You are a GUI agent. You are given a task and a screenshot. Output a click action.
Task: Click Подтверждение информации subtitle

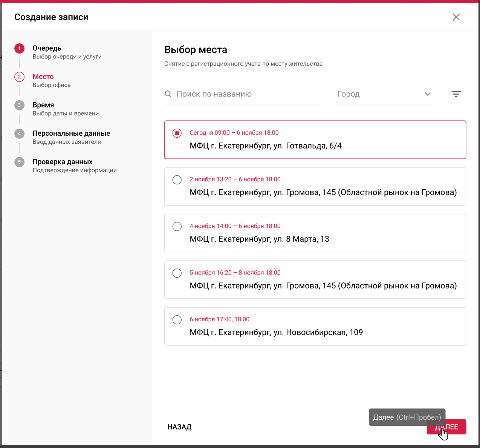pos(75,170)
